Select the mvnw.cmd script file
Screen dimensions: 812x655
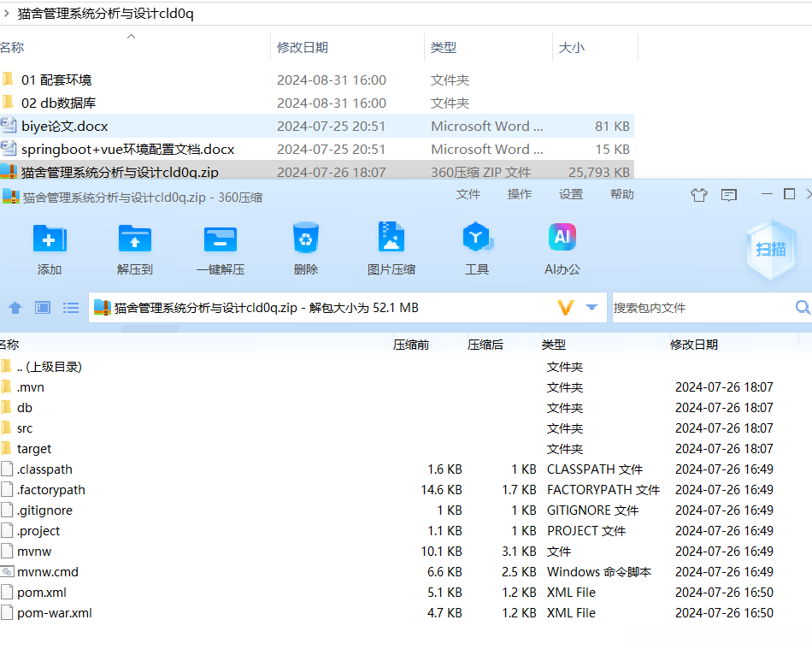[406, 572]
